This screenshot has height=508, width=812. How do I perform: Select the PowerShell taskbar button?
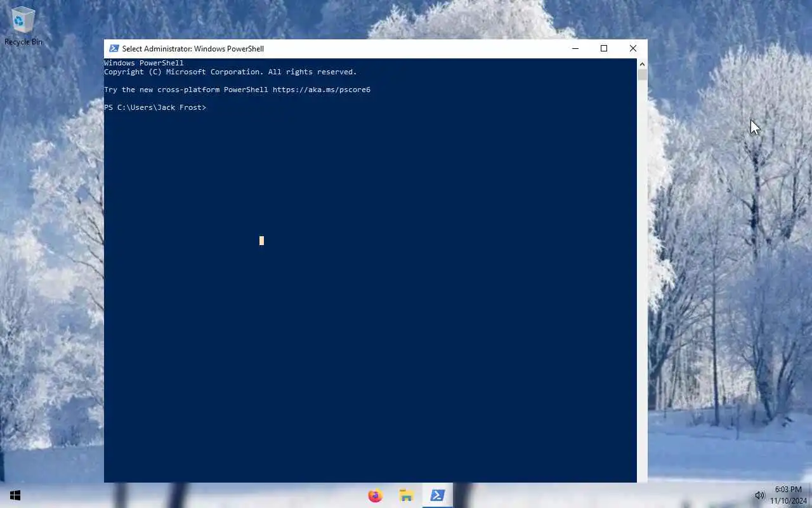pyautogui.click(x=437, y=495)
